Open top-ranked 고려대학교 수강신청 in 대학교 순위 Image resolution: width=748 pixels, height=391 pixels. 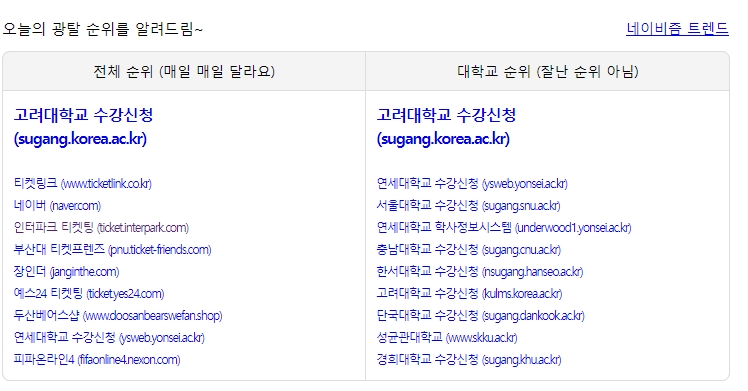[x=447, y=127]
